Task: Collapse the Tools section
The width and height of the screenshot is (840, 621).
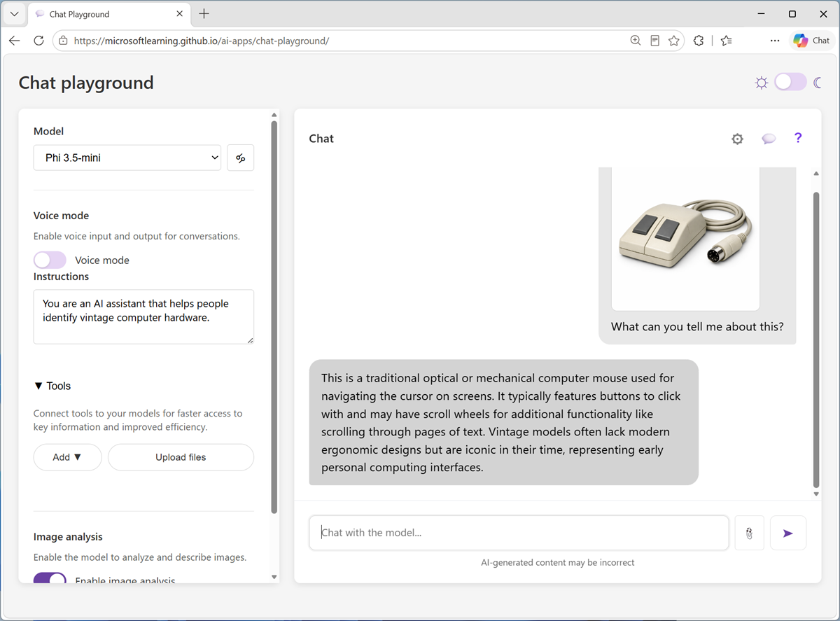Action: click(52, 386)
